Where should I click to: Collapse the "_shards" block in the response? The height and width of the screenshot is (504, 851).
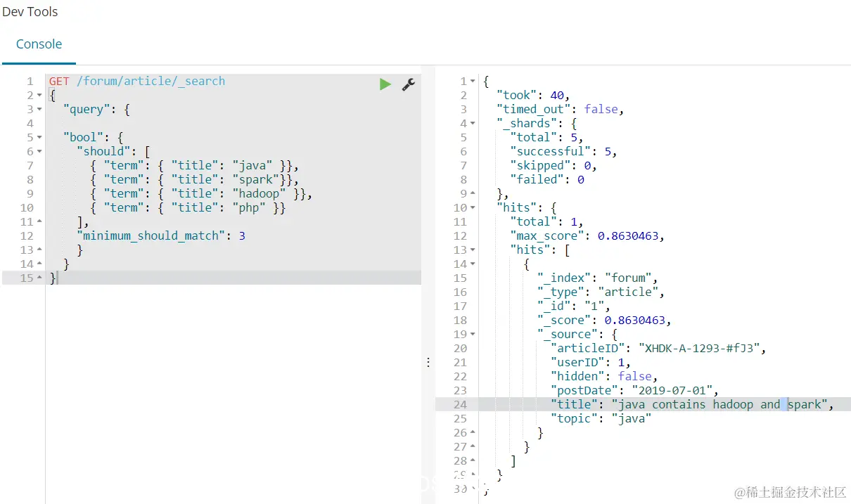coord(473,124)
